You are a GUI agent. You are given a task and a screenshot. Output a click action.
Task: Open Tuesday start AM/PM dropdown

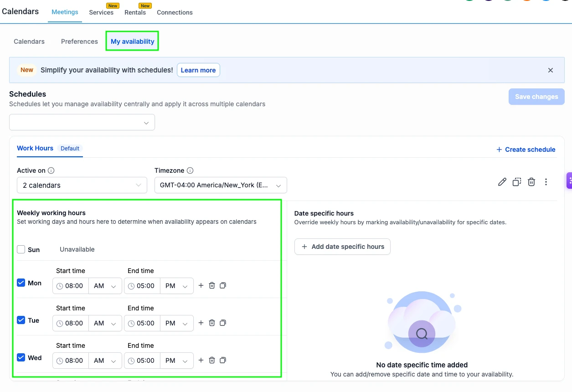pos(105,323)
